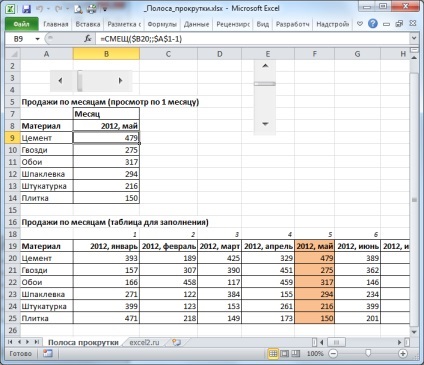Select cell B9 with value 479
This screenshot has height=365, width=424.
tap(106, 138)
